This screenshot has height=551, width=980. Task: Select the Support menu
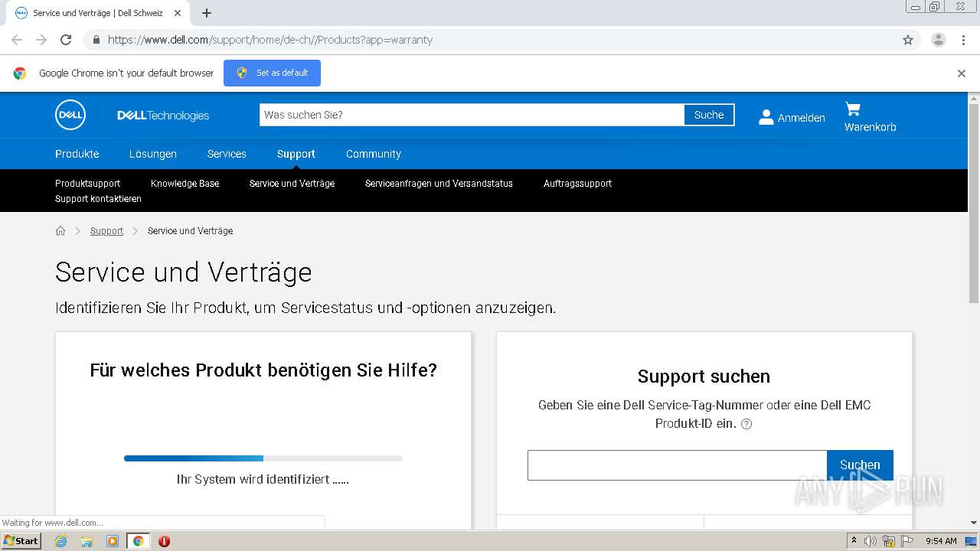pyautogui.click(x=296, y=154)
